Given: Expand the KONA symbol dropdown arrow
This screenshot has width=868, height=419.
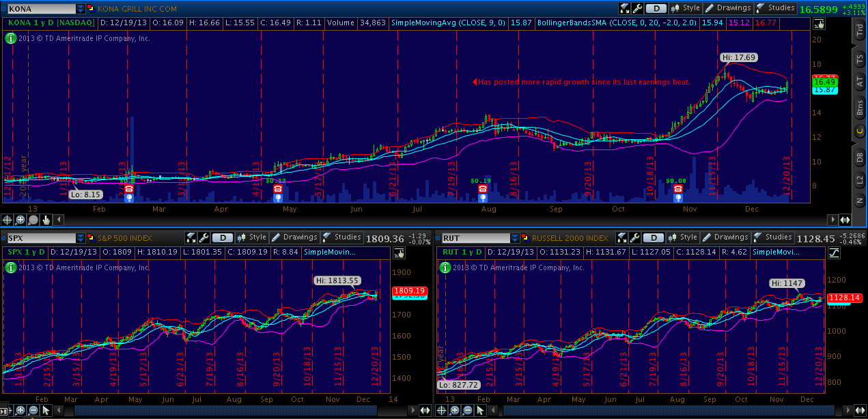Looking at the screenshot, I should point(81,9).
